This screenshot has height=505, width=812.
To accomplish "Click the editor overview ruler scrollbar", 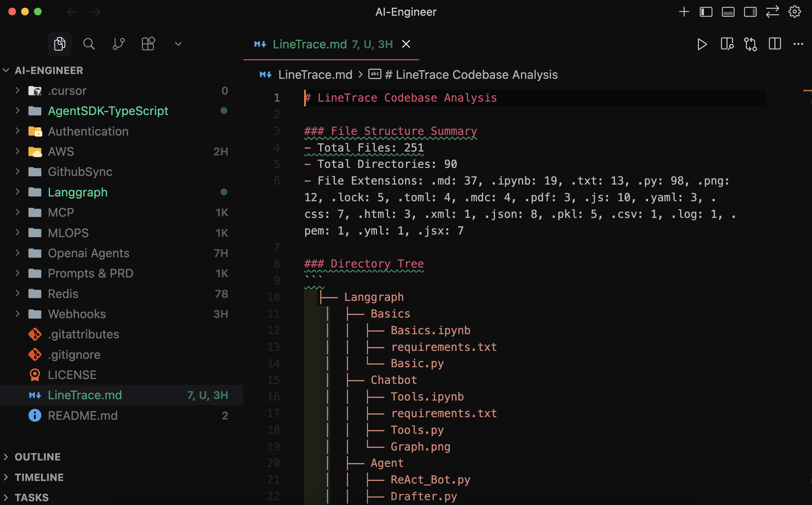I will [x=807, y=297].
